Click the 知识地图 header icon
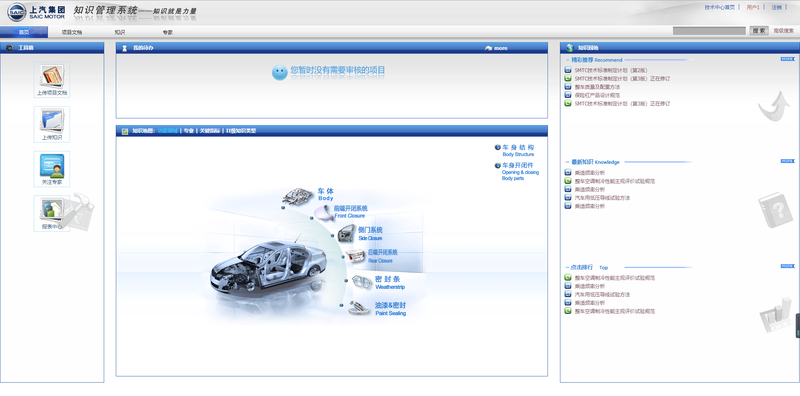Image resolution: width=800 pixels, height=396 pixels. point(124,131)
